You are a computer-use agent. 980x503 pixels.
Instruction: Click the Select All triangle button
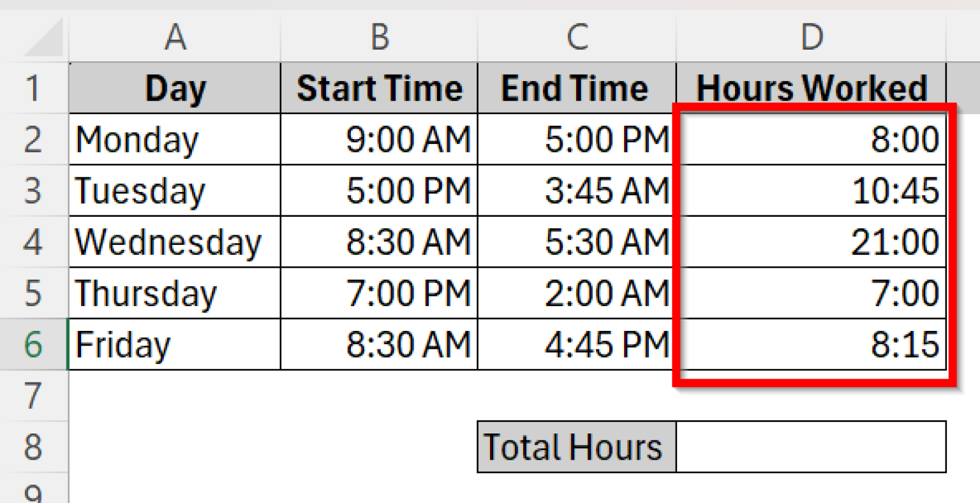click(x=35, y=36)
